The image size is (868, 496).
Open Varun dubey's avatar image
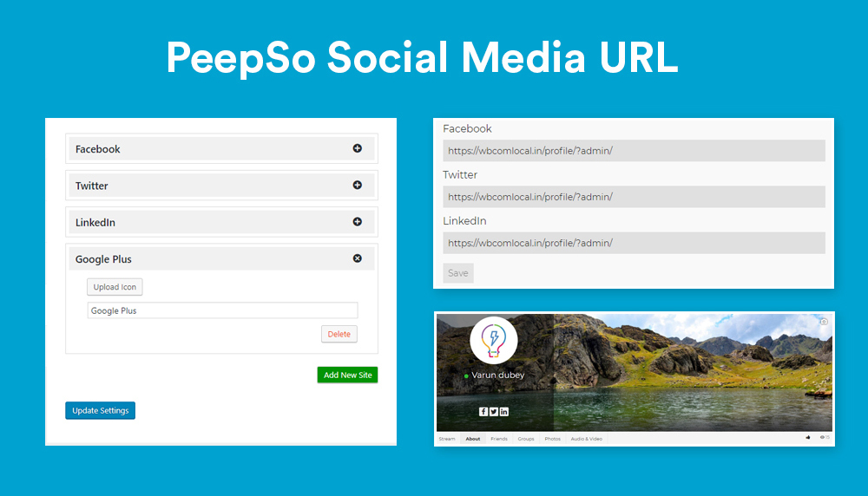pos(494,340)
